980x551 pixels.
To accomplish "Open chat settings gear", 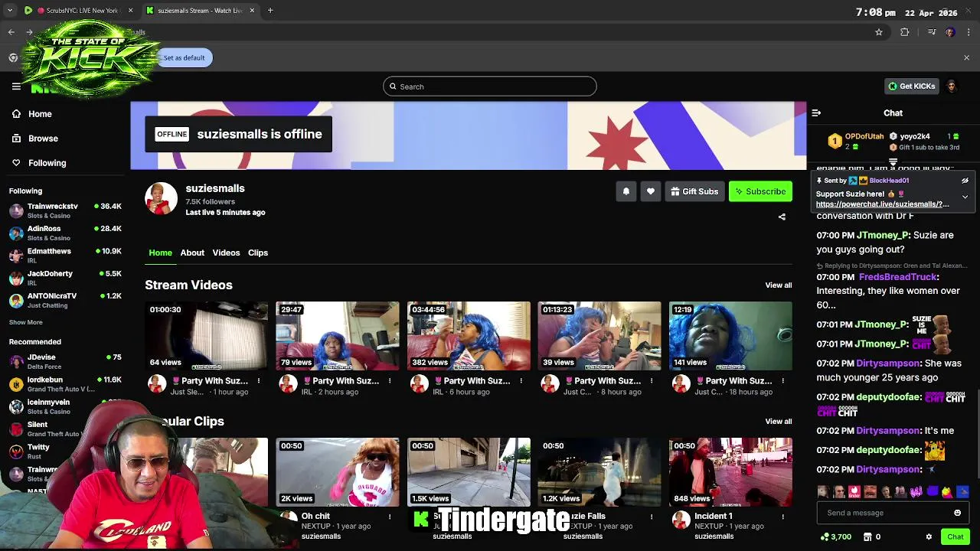I will [929, 536].
